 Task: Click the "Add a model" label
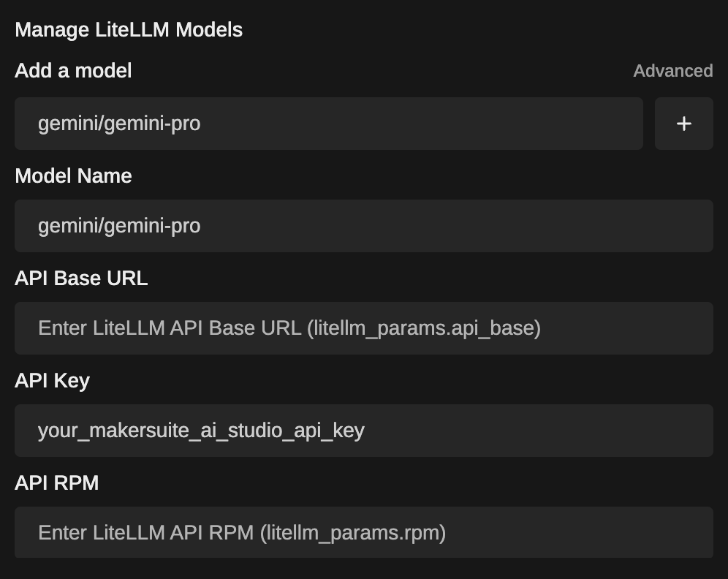coord(73,71)
